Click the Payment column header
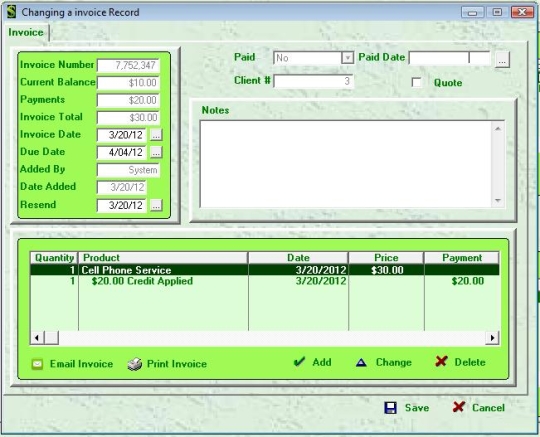540x437 pixels. (x=462, y=258)
